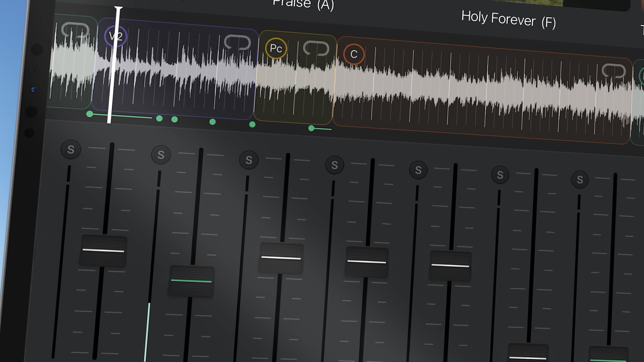This screenshot has height=362, width=644.
Task: Click second channel's green-lined fader knob
Action: (x=191, y=281)
